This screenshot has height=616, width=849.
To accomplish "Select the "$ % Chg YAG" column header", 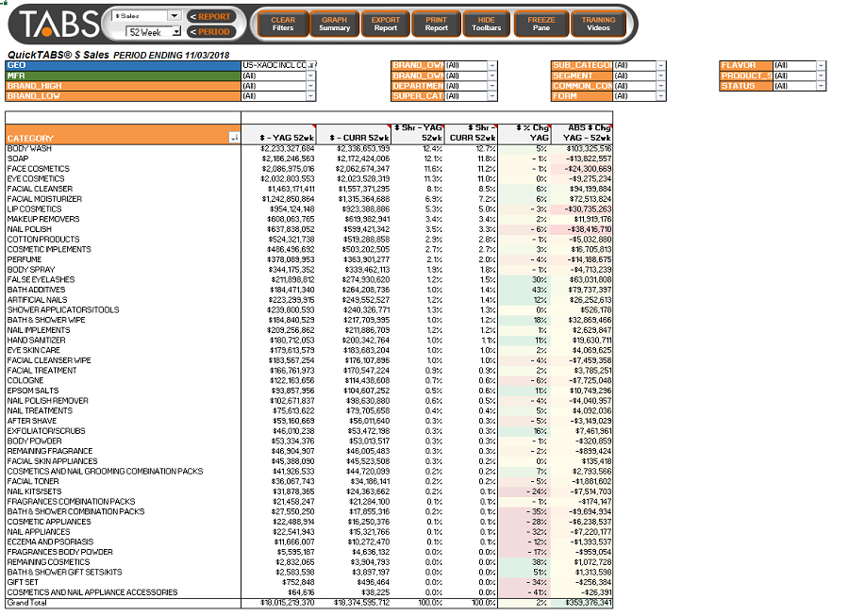I will tap(524, 134).
